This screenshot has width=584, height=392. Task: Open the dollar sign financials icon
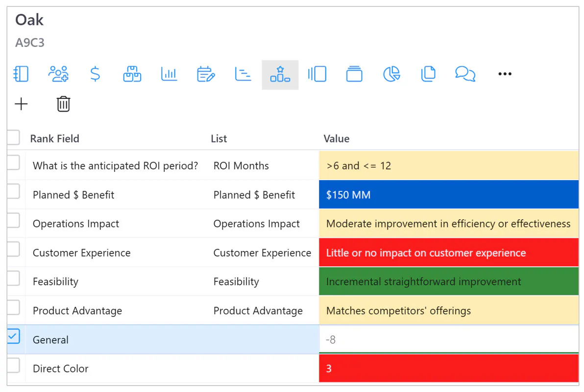click(x=95, y=73)
